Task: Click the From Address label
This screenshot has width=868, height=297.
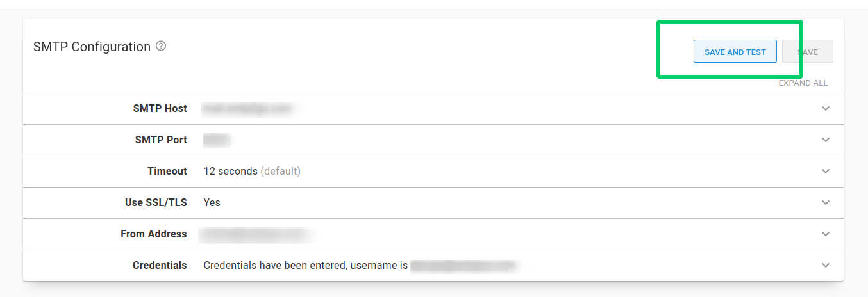Action: (153, 234)
